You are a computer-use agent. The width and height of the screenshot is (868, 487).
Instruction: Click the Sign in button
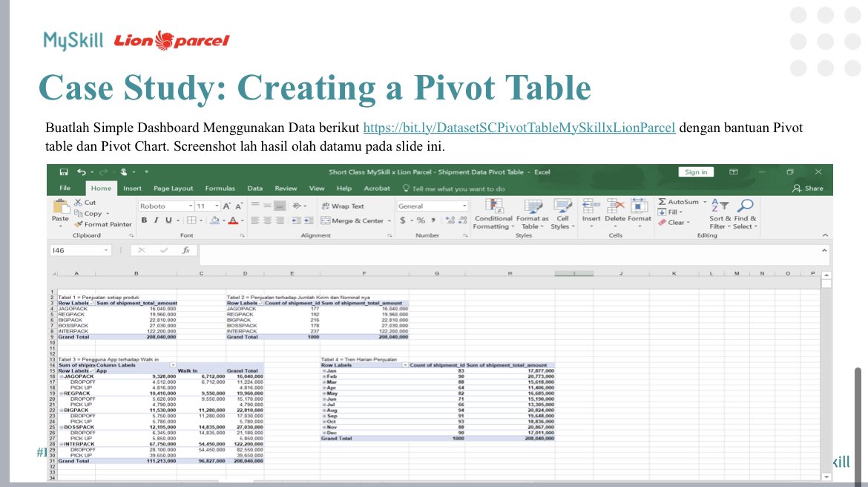pyautogui.click(x=696, y=171)
